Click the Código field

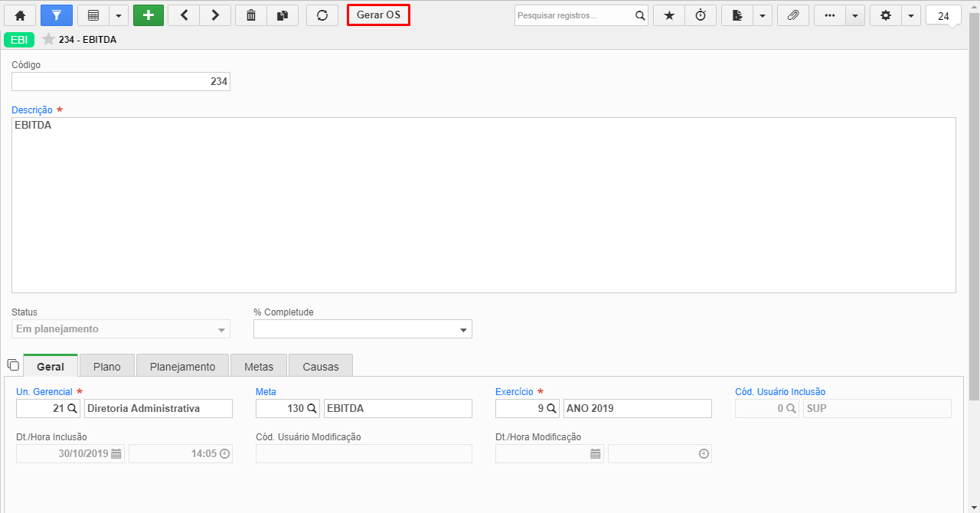121,81
